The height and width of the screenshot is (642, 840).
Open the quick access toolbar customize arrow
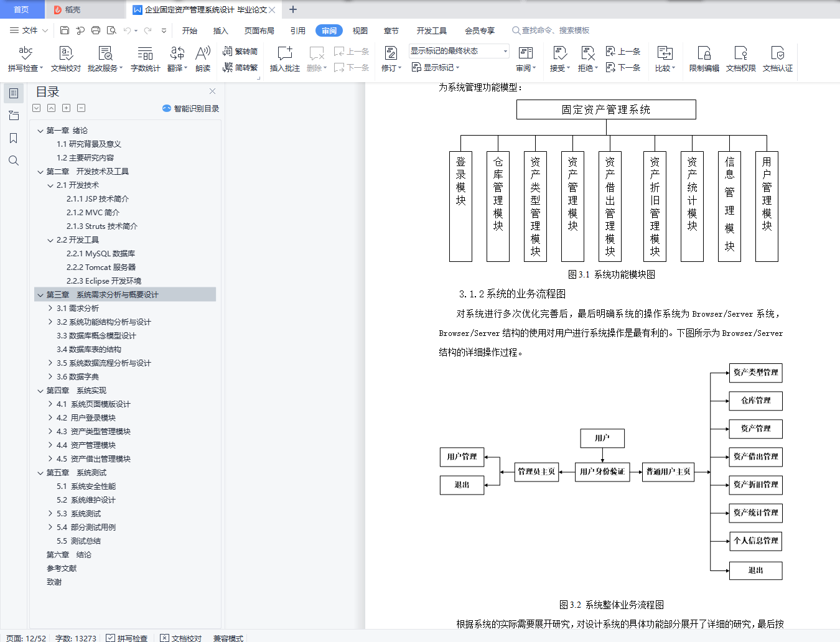(164, 30)
